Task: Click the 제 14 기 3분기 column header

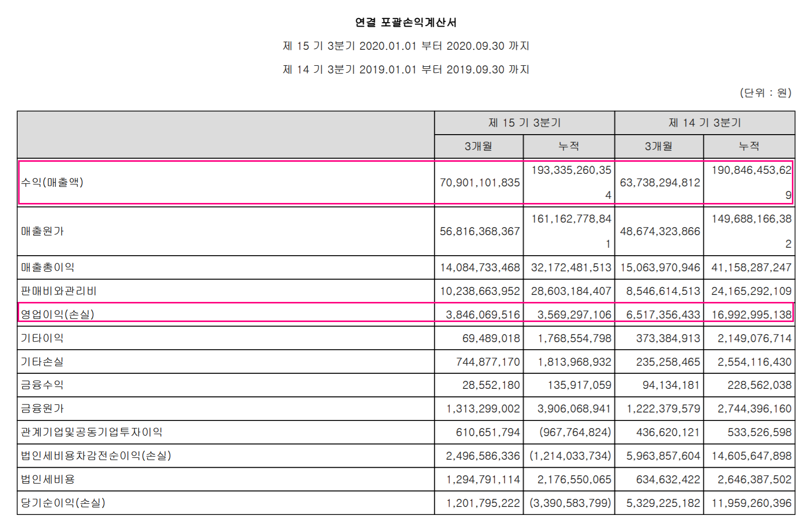Action: 704,123
